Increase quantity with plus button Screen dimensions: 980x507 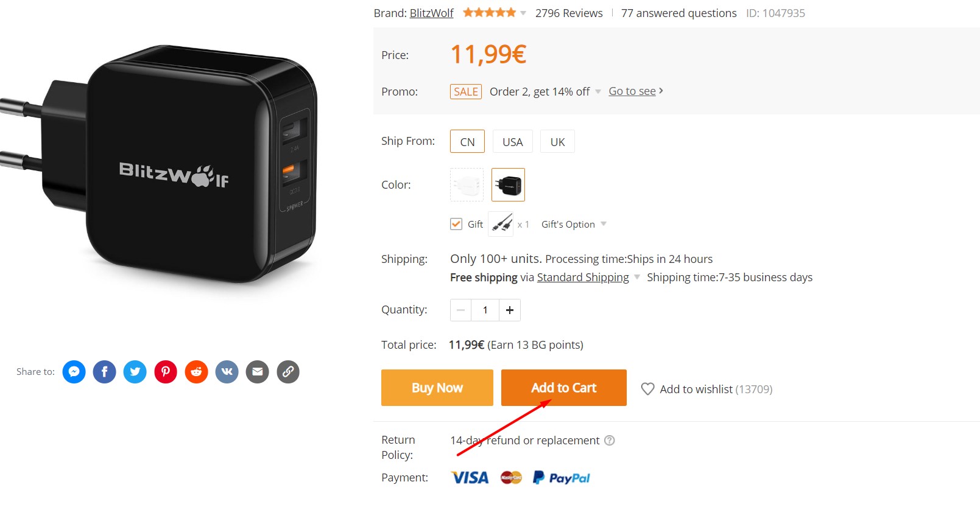pyautogui.click(x=510, y=310)
